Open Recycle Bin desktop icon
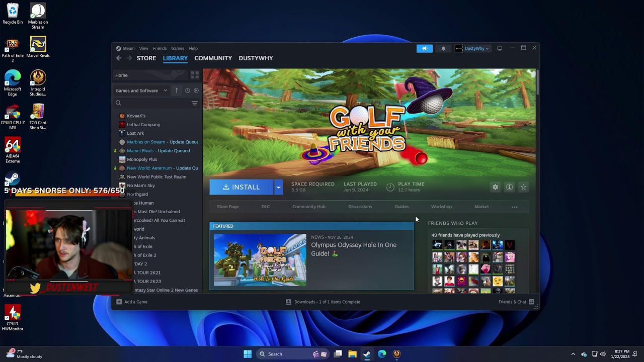 coord(13,14)
